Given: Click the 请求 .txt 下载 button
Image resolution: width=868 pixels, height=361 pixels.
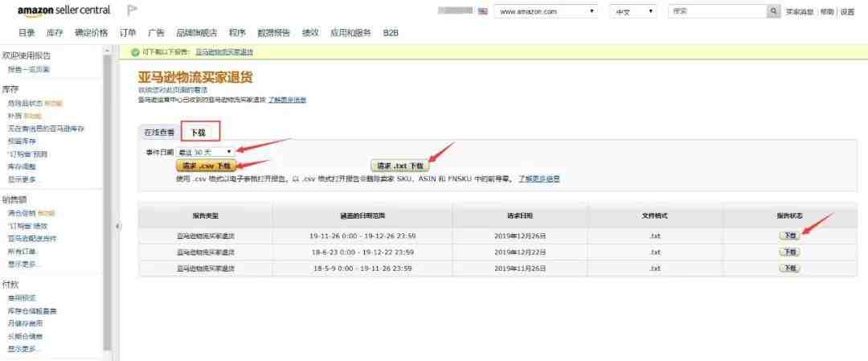Looking at the screenshot, I should (x=399, y=166).
